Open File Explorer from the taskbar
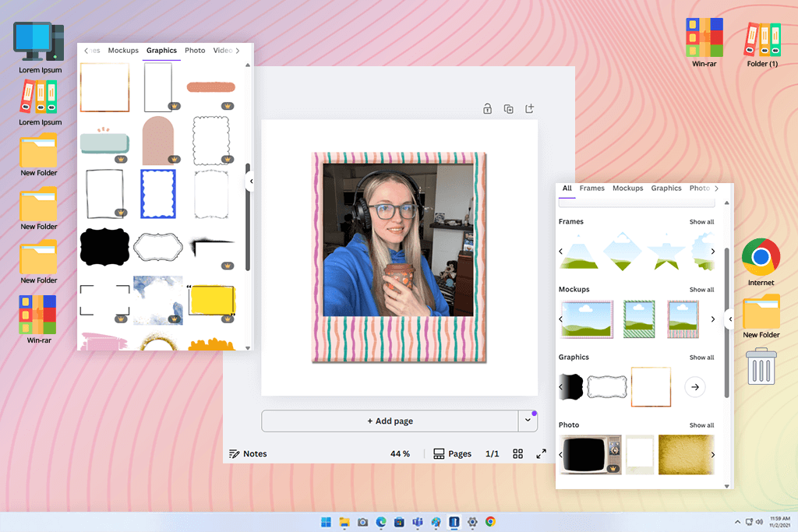The height and width of the screenshot is (532, 798). pyautogui.click(x=344, y=522)
